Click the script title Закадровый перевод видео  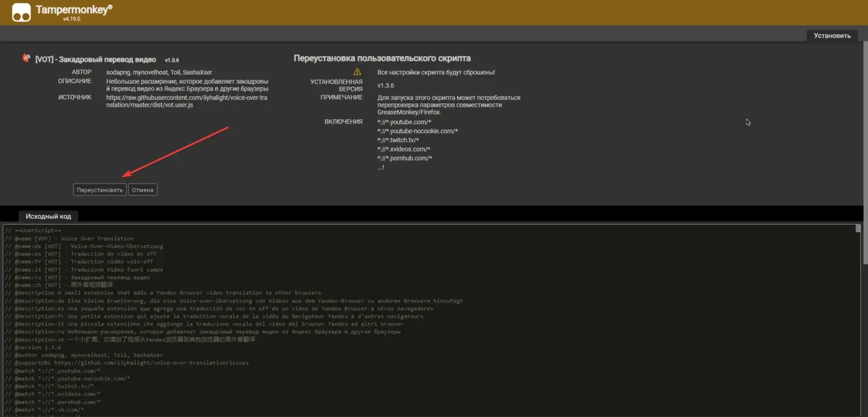coord(96,59)
